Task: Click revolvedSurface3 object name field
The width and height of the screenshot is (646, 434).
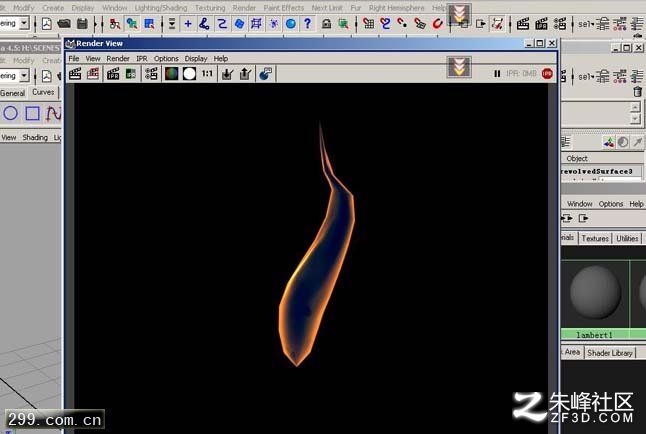Action: (601, 171)
